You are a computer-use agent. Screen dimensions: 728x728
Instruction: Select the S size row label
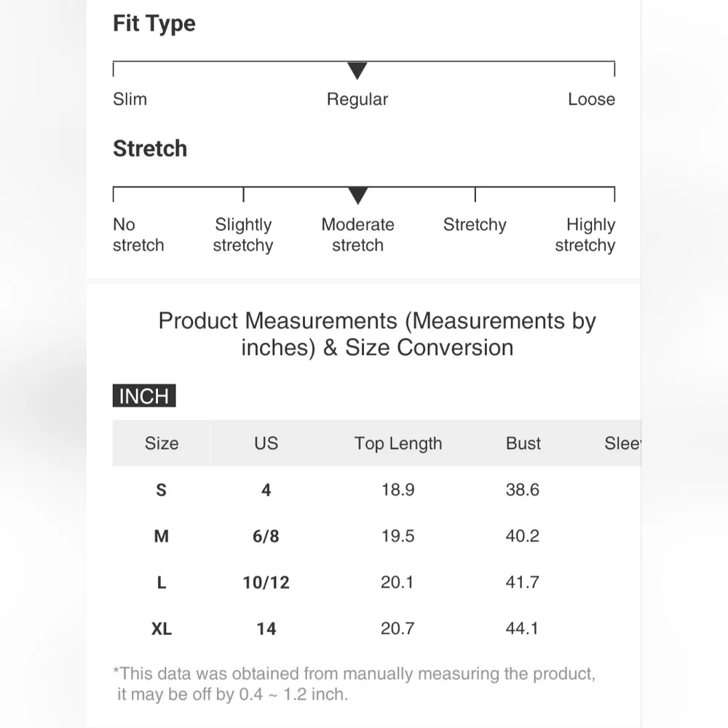pos(162,490)
